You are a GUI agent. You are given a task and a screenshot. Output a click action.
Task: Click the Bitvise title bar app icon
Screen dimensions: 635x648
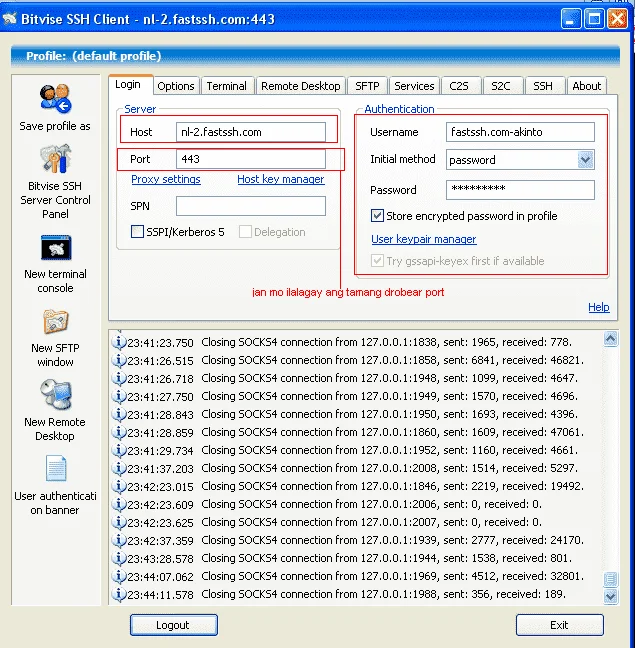click(x=10, y=19)
